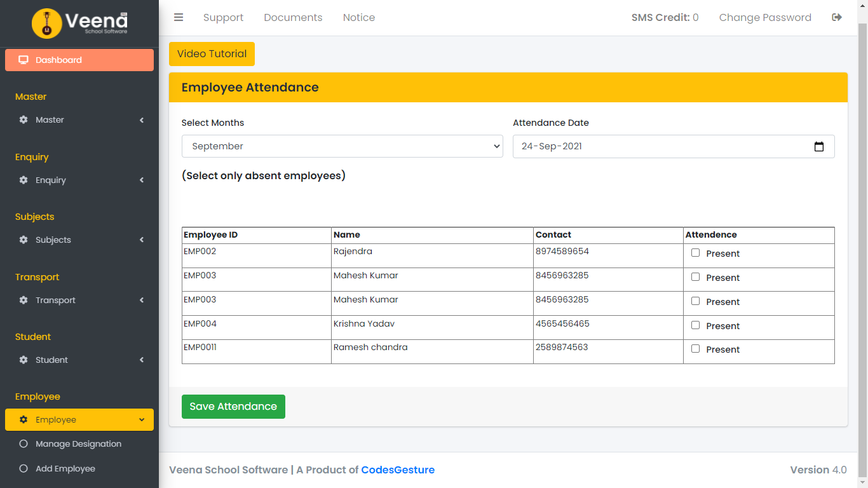The width and height of the screenshot is (868, 488).
Task: Click the EMP002 employee ID cell
Action: (x=257, y=255)
